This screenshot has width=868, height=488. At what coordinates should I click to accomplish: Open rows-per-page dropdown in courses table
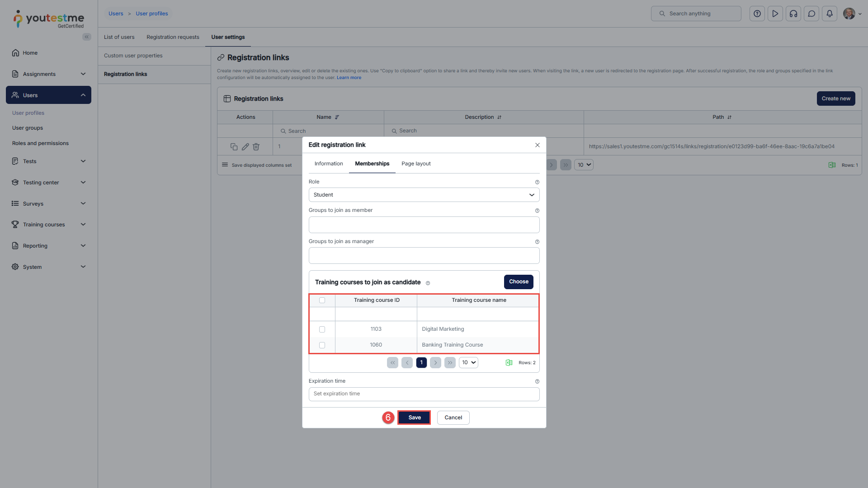468,363
